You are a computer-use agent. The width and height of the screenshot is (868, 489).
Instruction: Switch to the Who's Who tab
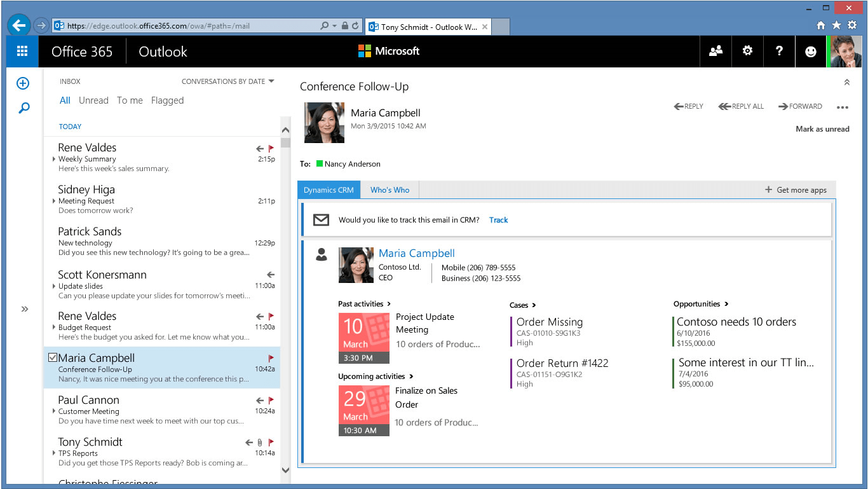(390, 190)
